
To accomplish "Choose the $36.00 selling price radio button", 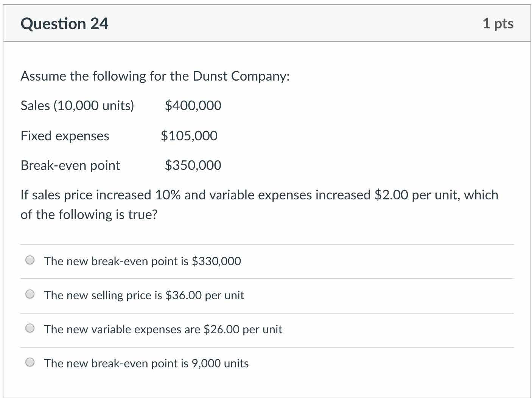I will [30, 294].
